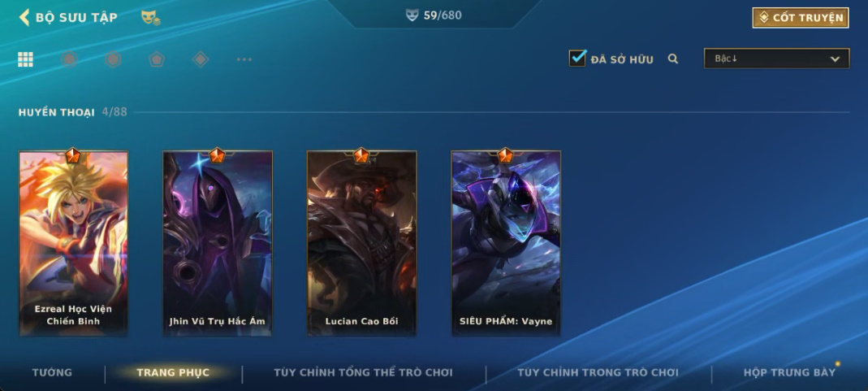Expand the Bậc sort dropdown
Viewport: 868px width, 391px height.
pyautogui.click(x=777, y=59)
